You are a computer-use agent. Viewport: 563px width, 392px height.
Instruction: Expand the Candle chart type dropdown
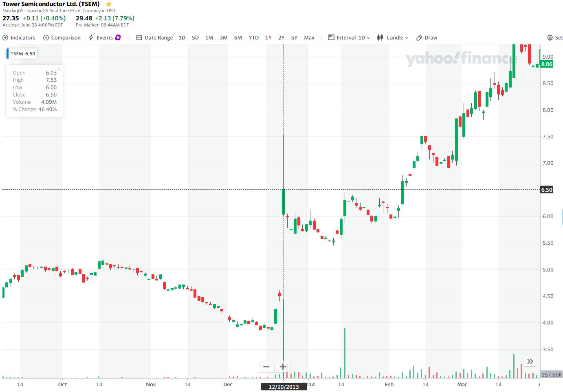(x=393, y=37)
